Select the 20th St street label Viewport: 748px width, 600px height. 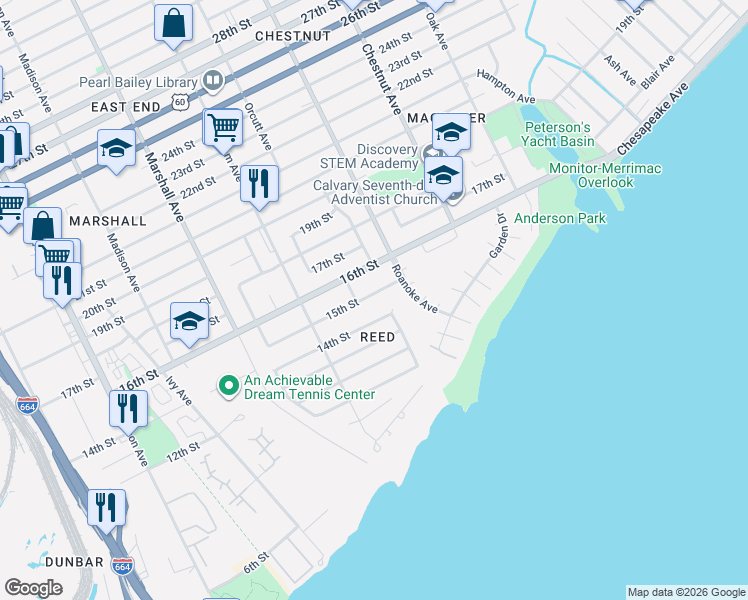[99, 308]
